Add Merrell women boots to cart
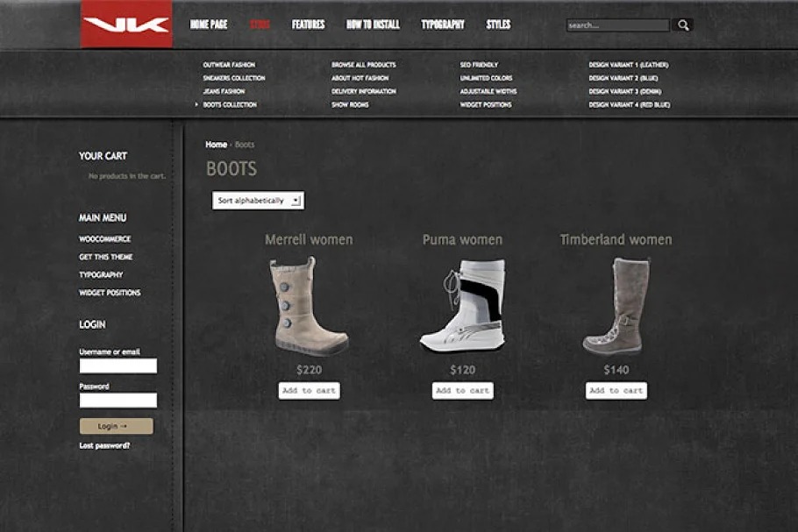 click(309, 391)
